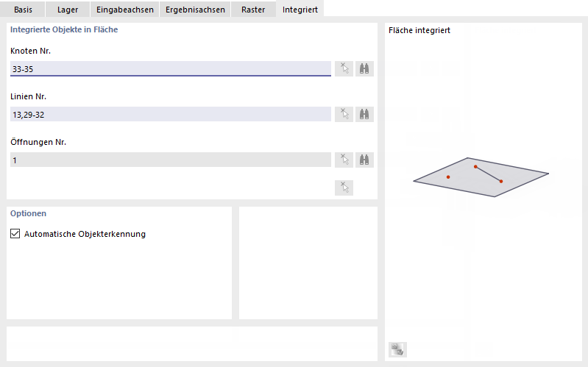Click the Integriert tab
Screen dimensions: 588x367
coord(300,10)
